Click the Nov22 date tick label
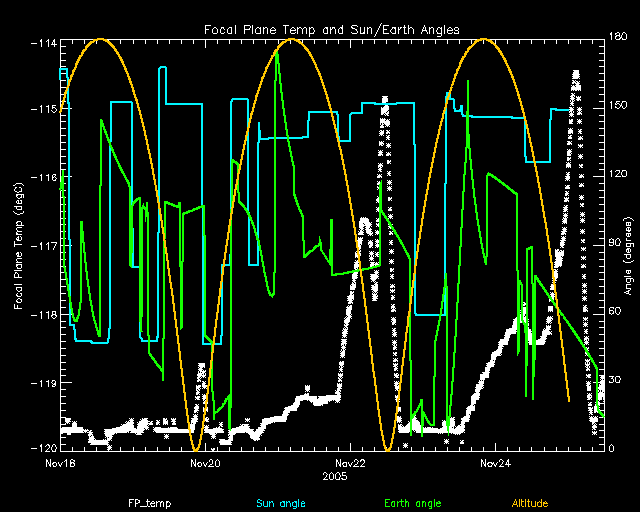 pyautogui.click(x=350, y=463)
